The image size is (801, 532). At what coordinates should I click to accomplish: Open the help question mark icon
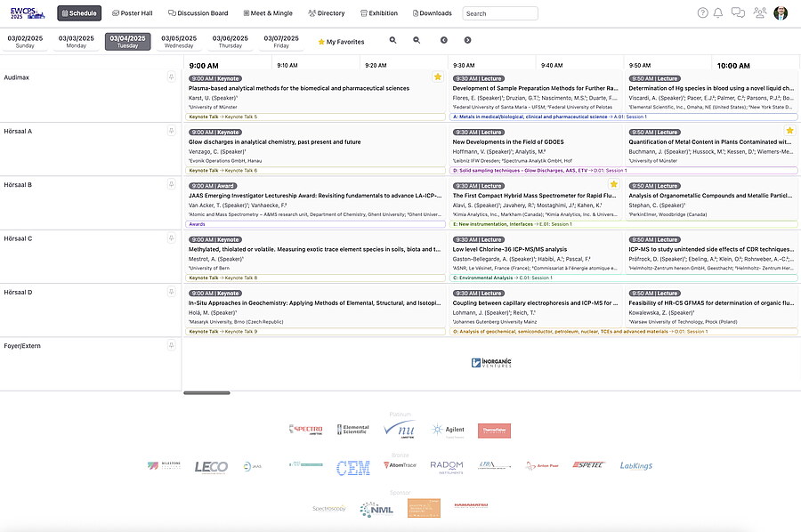click(x=702, y=13)
